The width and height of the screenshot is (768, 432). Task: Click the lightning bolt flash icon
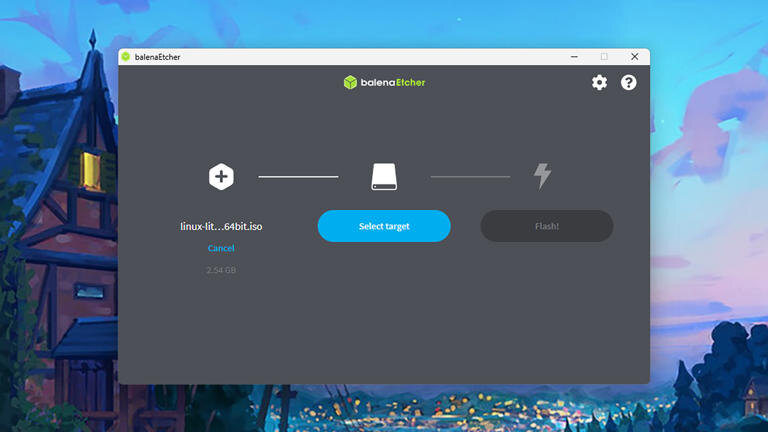tap(543, 176)
